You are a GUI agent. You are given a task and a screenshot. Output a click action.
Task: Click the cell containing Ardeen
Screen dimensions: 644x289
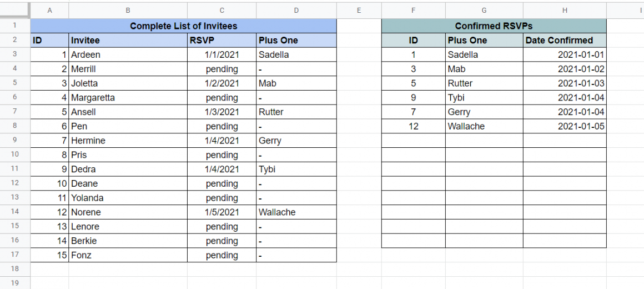[x=128, y=55]
